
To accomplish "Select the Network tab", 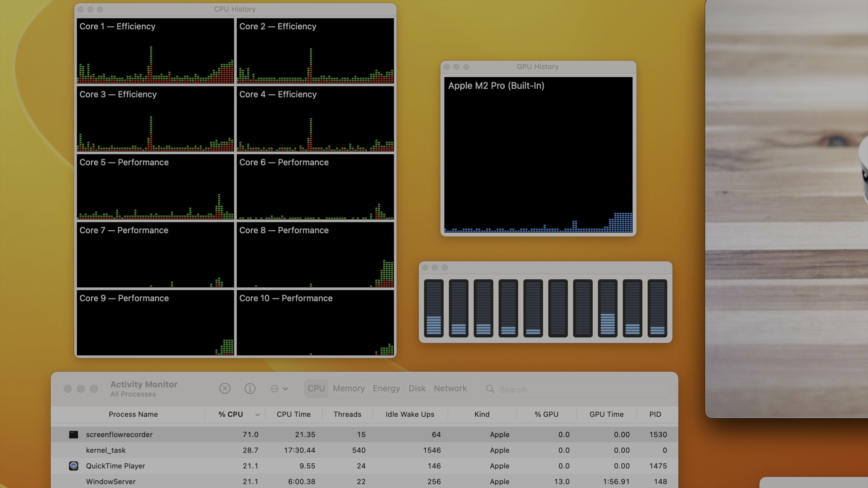I will click(x=450, y=388).
